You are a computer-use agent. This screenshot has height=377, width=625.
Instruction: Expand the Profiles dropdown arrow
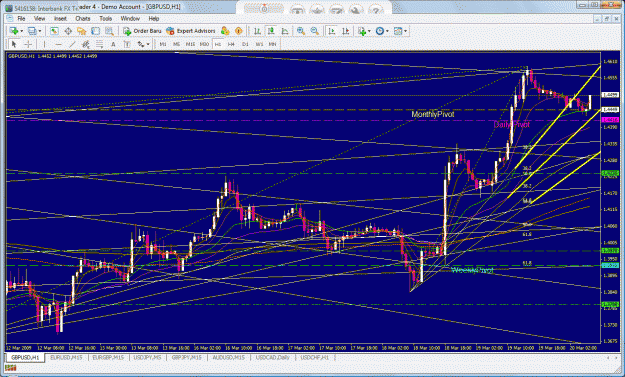click(x=40, y=31)
